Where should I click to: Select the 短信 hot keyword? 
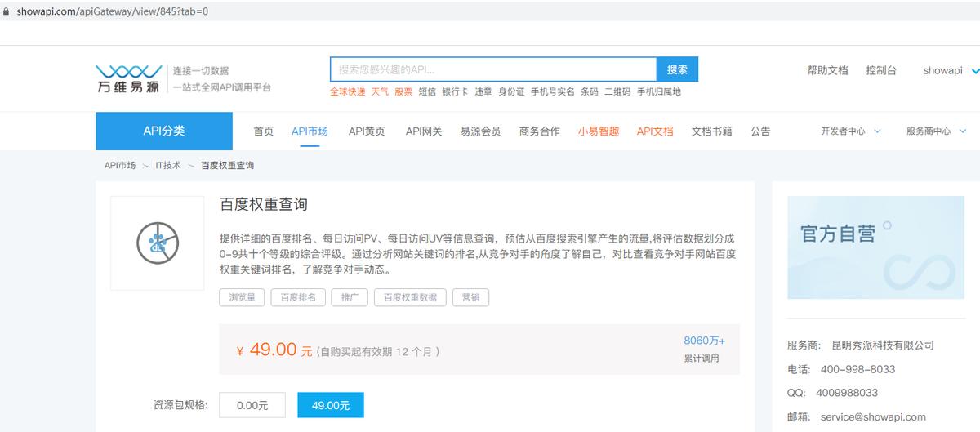(x=427, y=92)
